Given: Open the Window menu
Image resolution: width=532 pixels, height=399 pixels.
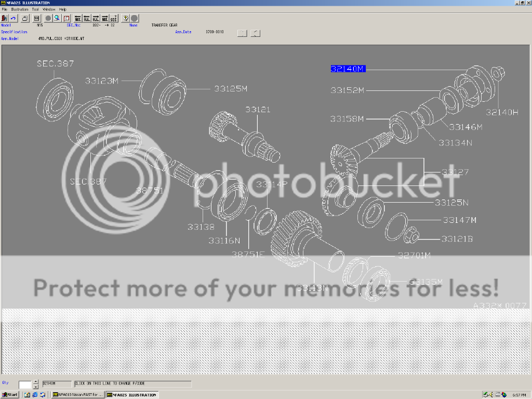Looking at the screenshot, I should point(49,9).
